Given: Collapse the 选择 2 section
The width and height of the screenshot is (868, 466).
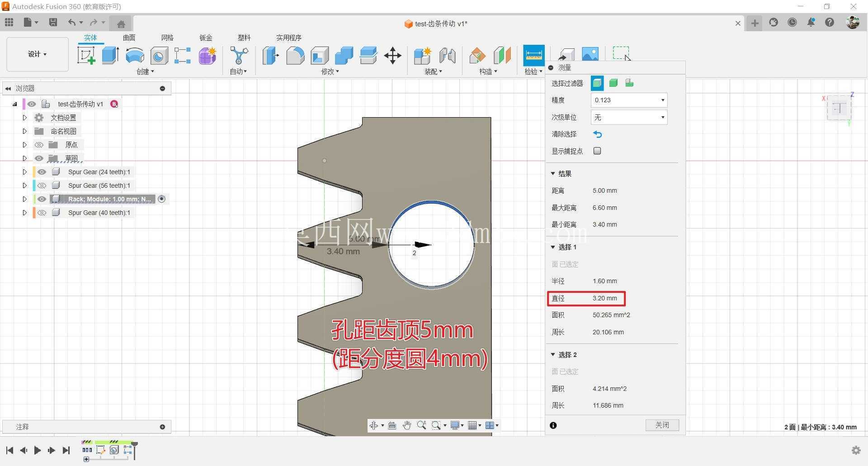Looking at the screenshot, I should pos(552,355).
